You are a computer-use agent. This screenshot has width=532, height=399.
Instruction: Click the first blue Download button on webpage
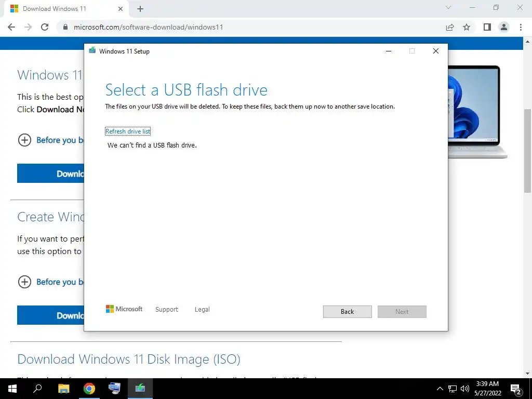(x=50, y=174)
